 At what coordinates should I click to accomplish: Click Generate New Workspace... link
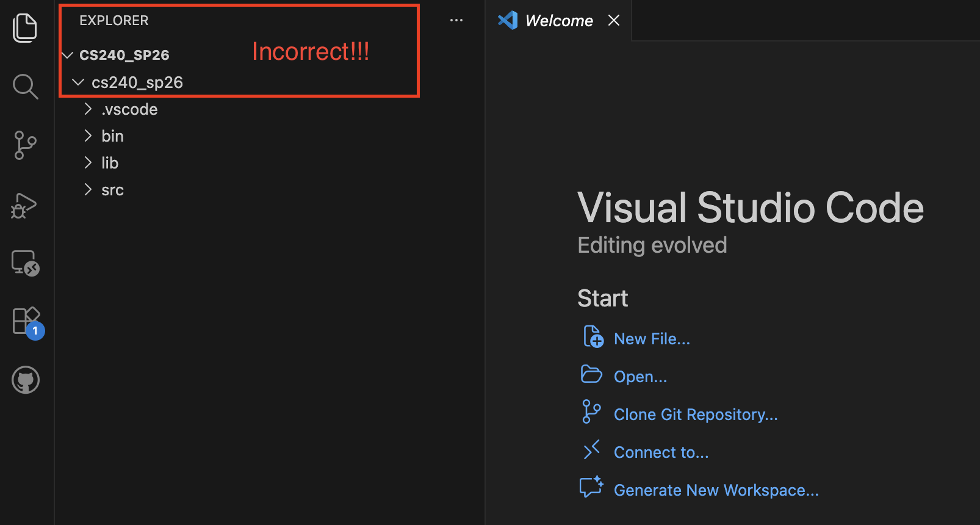point(716,490)
